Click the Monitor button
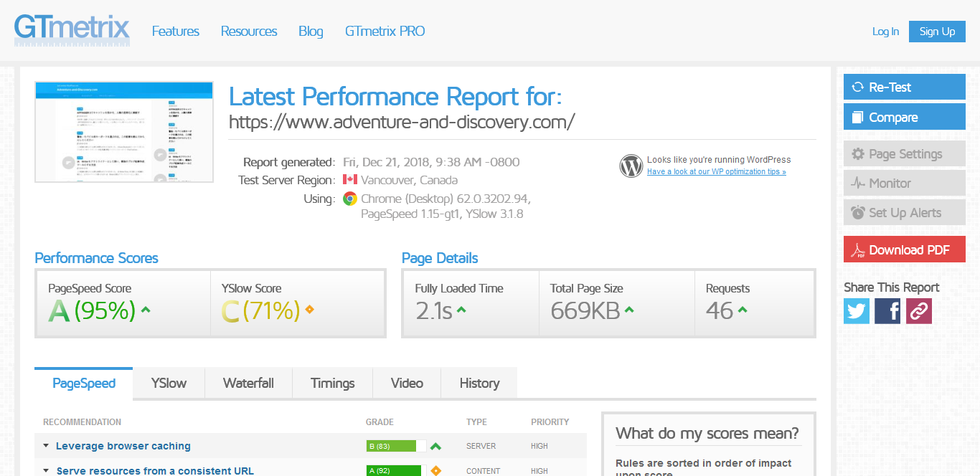980x476 pixels. click(x=905, y=184)
